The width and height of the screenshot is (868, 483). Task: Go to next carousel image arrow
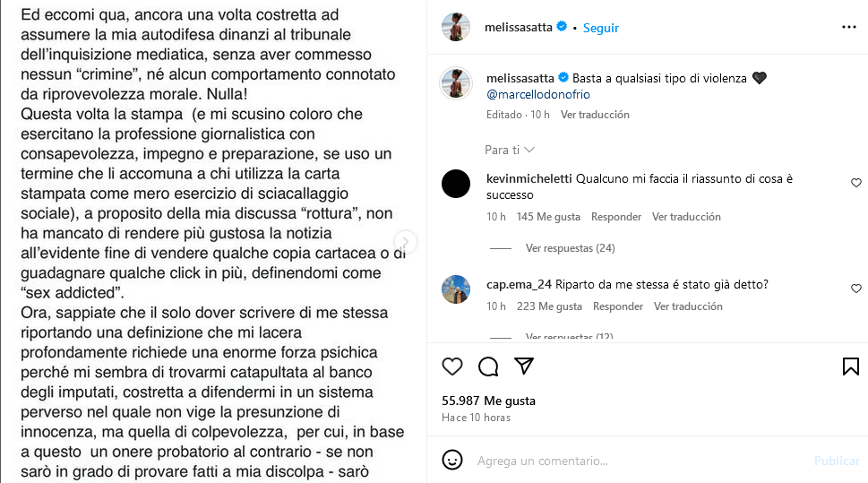(406, 242)
